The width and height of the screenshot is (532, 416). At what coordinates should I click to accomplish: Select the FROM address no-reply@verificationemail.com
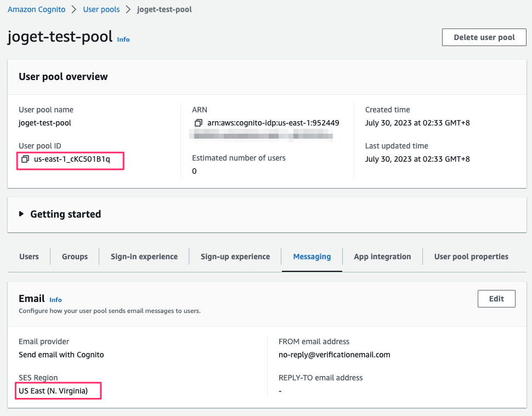click(334, 355)
